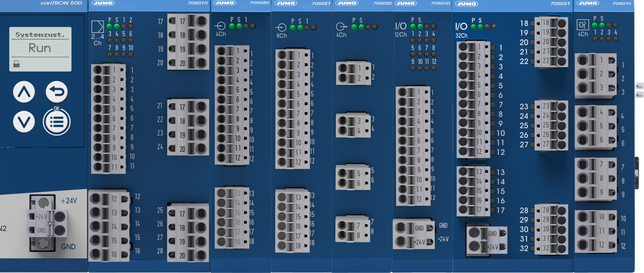
Task: Click the 705025 module number label
Action: pyautogui.click(x=382, y=3)
